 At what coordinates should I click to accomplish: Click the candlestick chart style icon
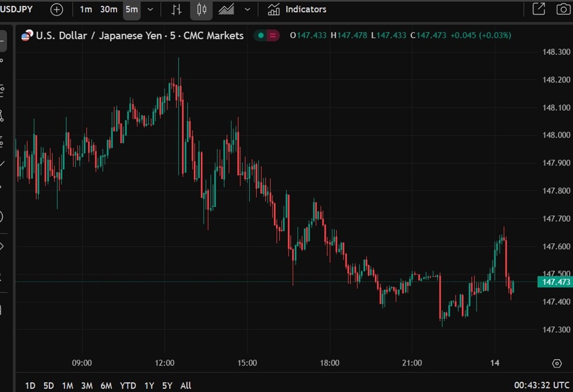pos(202,9)
